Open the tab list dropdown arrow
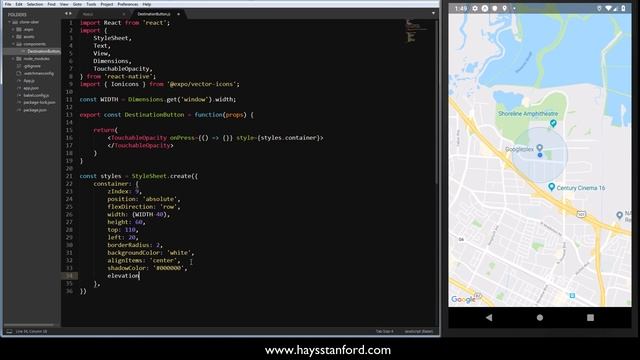The image size is (640, 360). coord(433,13)
